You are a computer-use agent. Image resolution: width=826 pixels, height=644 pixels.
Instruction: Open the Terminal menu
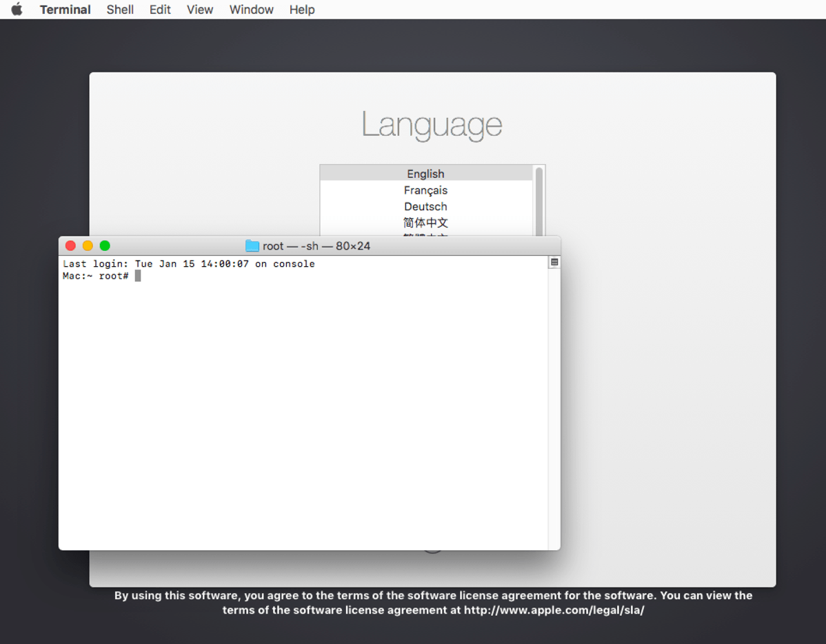pos(65,9)
